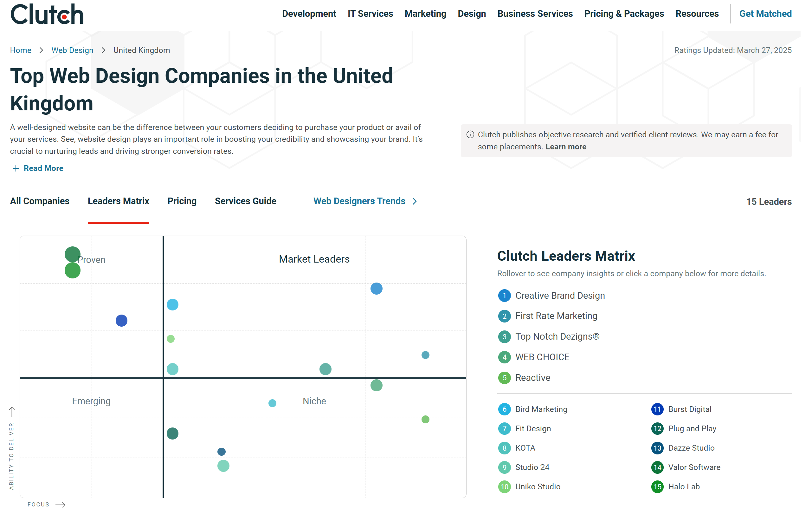Image resolution: width=812 pixels, height=515 pixels.
Task: Open the Resources navigation menu
Action: pos(697,14)
